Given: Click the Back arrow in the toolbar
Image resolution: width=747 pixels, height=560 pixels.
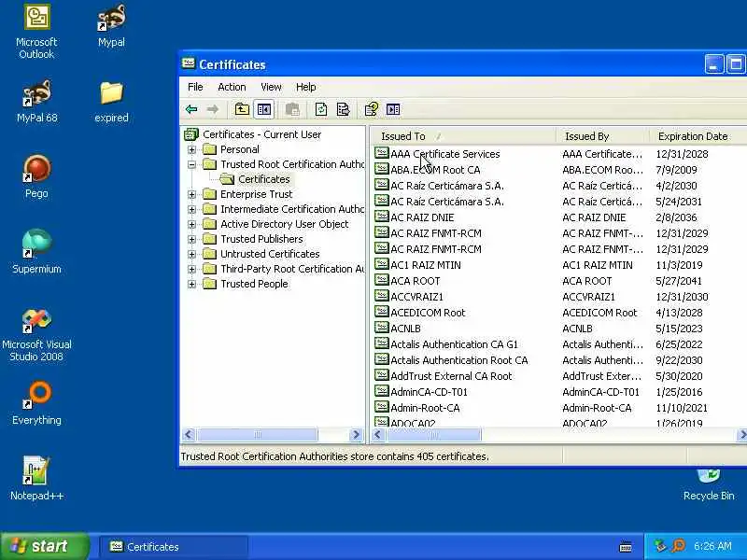Looking at the screenshot, I should [191, 109].
